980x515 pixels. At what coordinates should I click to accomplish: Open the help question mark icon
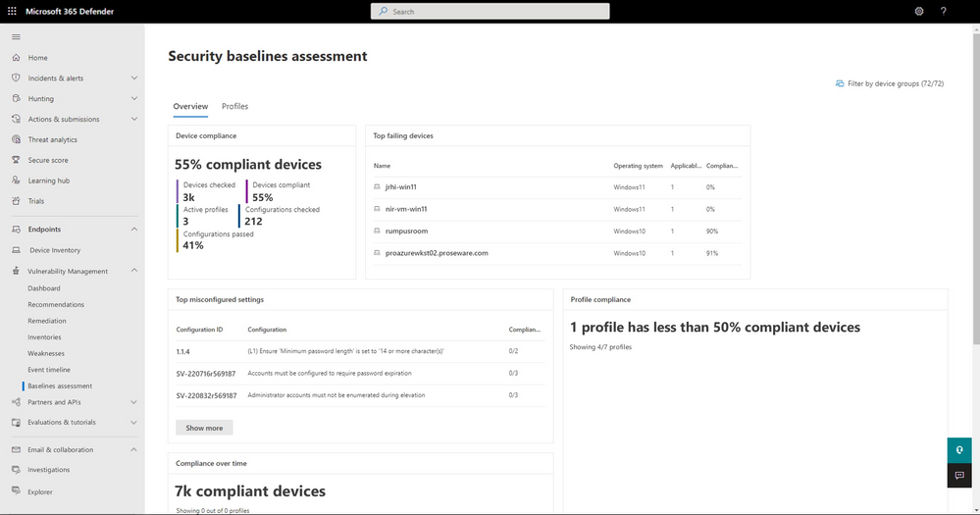pos(943,11)
